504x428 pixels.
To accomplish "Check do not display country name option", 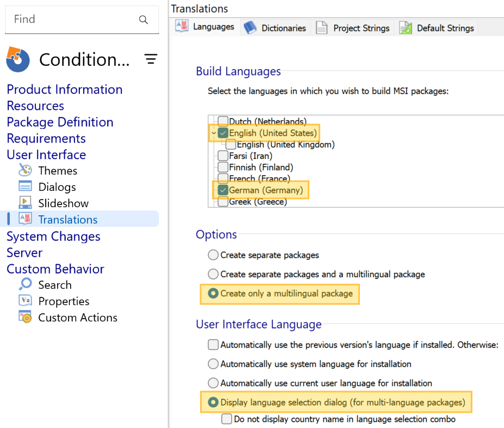I will click(x=227, y=419).
